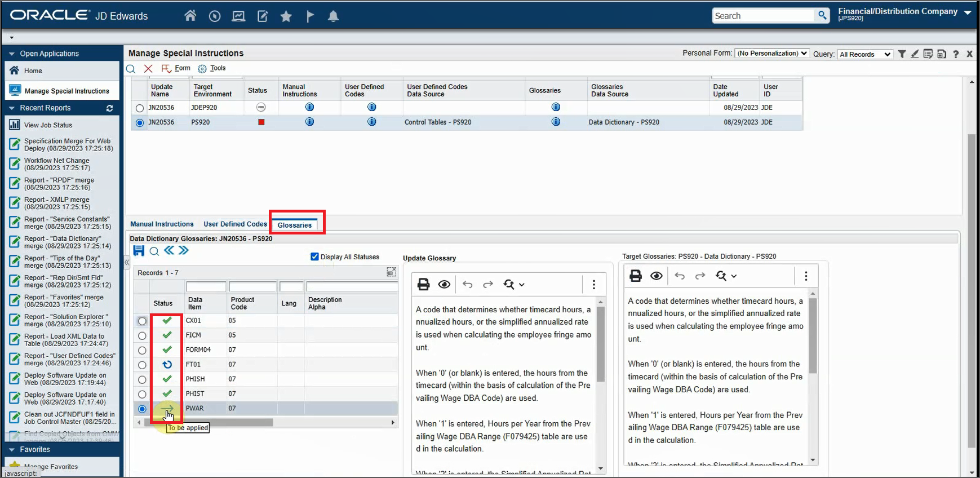This screenshot has height=478, width=980.
Task: Open more options menu in Update Glossary toolbar
Action: (593, 285)
